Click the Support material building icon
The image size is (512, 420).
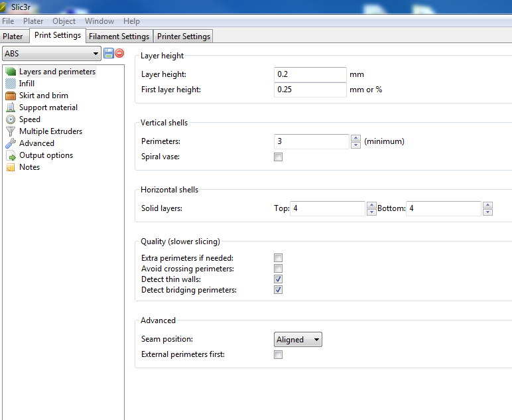coord(11,107)
